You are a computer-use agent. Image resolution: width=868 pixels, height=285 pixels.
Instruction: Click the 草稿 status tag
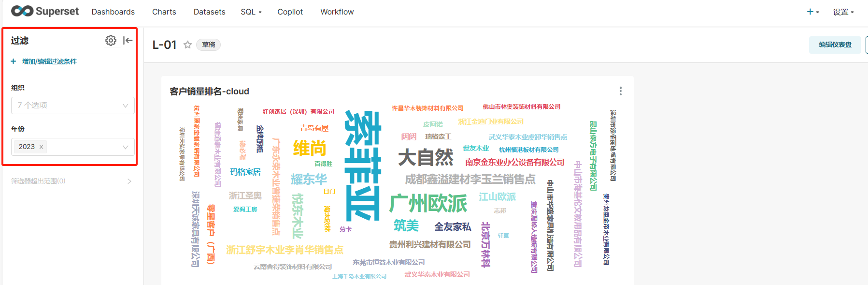(209, 45)
